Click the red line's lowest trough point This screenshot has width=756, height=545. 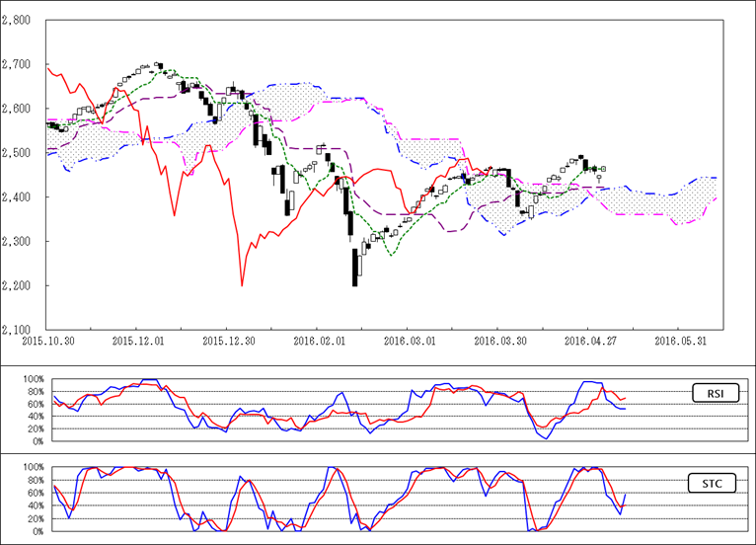[x=242, y=286]
